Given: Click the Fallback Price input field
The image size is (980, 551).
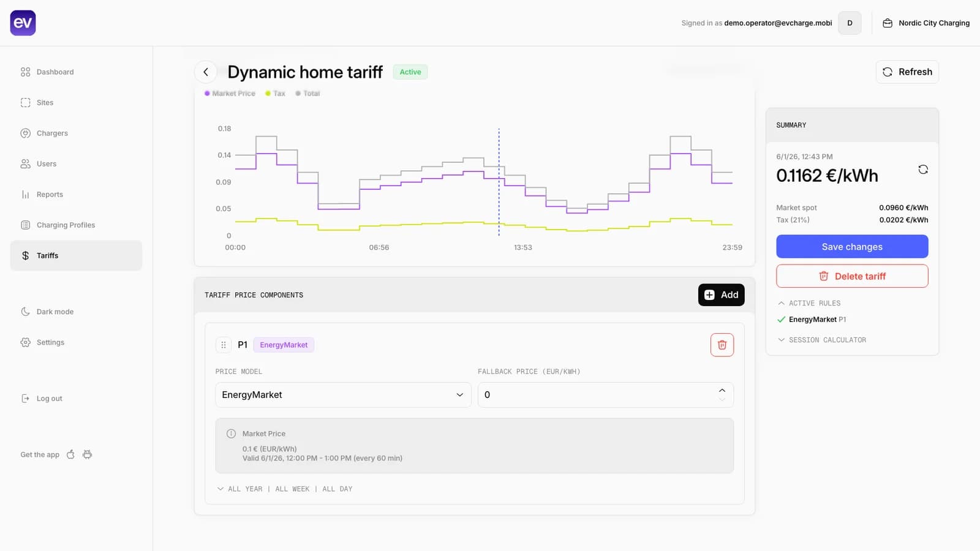Looking at the screenshot, I should [606, 395].
